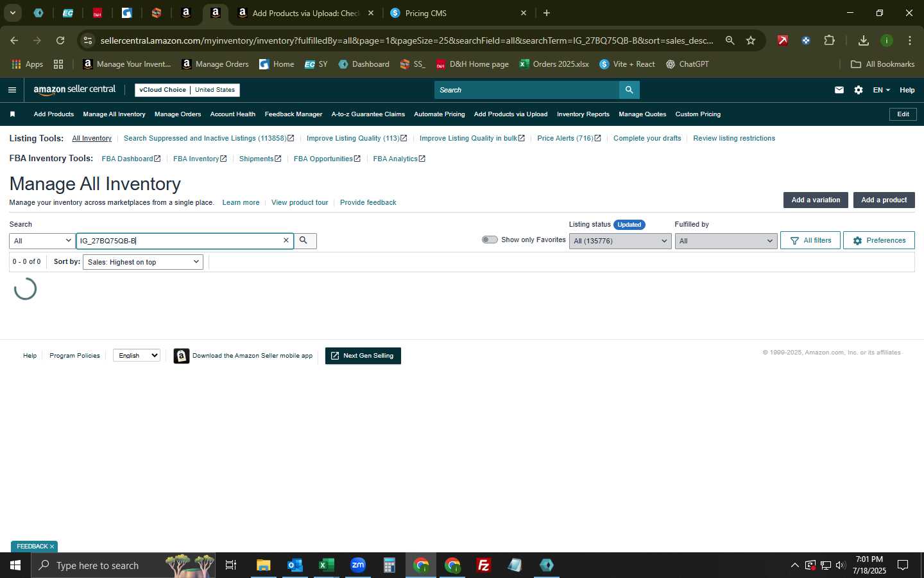This screenshot has width=924, height=578.
Task: Switch to Add Products via Upload tab
Action: click(x=305, y=13)
